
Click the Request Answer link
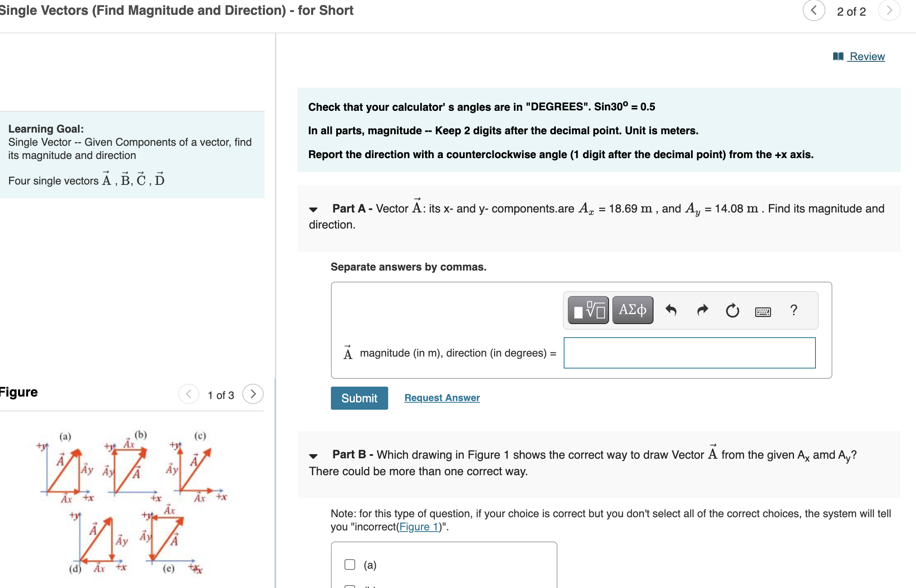point(442,397)
